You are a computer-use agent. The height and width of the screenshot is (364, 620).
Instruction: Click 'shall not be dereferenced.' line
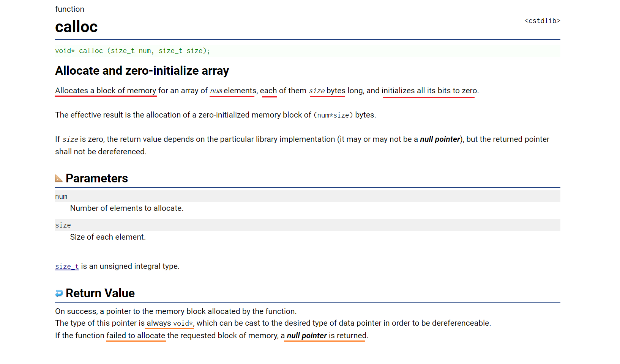(x=101, y=152)
